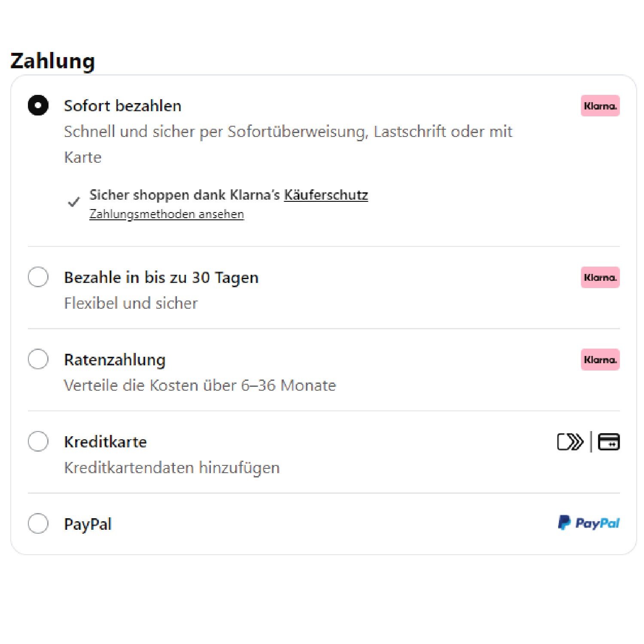This screenshot has height=644, width=644.
Task: Select Bezahle in bis zu 30 Tagen radio
Action: point(38,277)
